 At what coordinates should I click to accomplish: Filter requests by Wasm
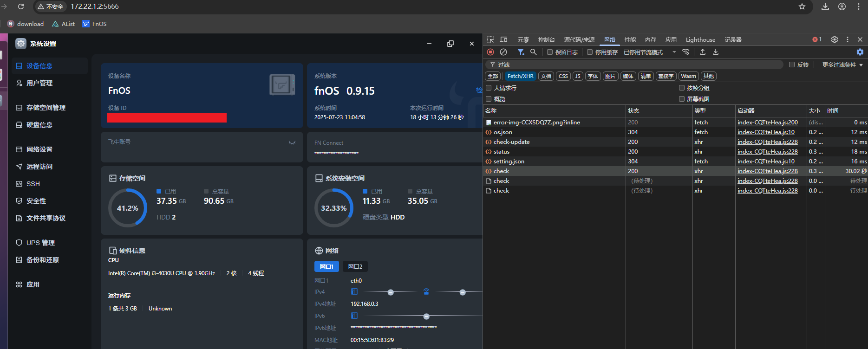(688, 76)
